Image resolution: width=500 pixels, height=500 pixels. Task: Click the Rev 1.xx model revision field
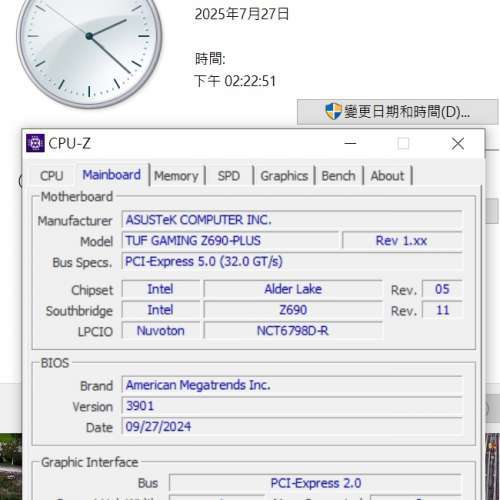click(x=402, y=240)
